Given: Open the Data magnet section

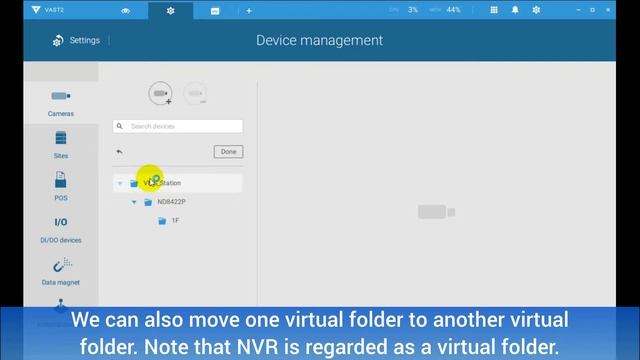Looking at the screenshot, I should click(x=61, y=271).
